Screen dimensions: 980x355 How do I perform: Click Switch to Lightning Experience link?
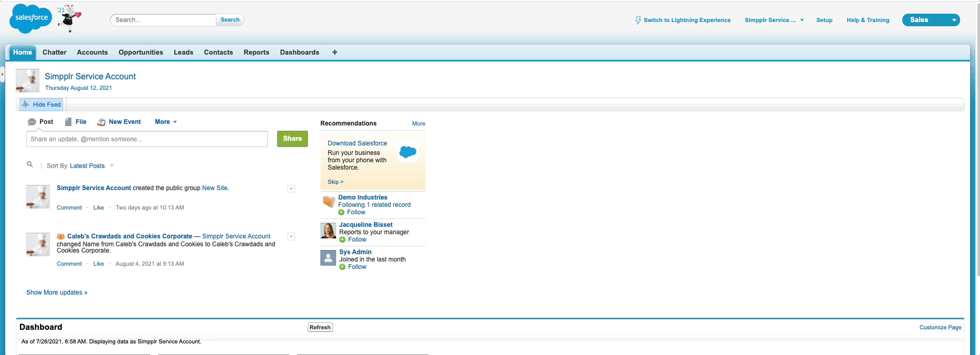click(687, 20)
